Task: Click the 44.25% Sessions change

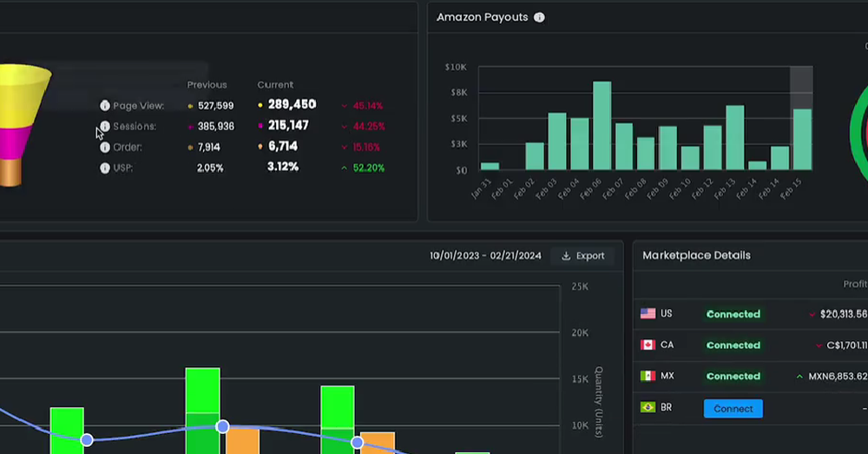Action: tap(369, 126)
